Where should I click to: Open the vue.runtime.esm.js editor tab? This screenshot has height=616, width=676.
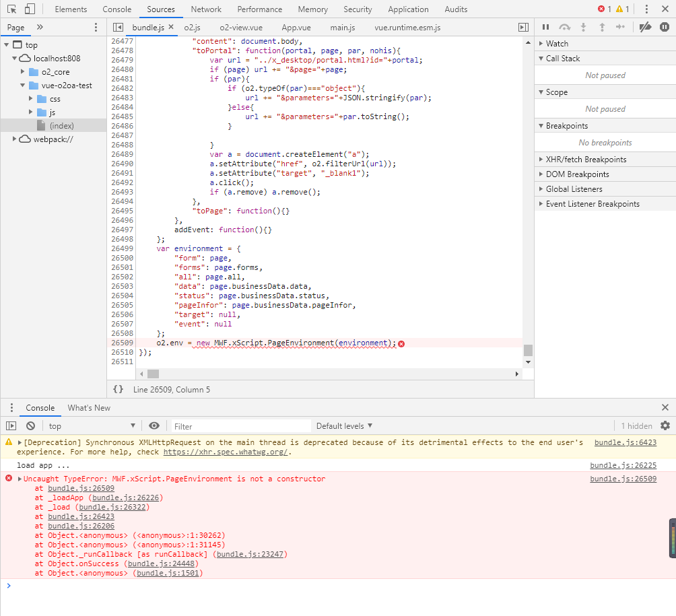407,28
